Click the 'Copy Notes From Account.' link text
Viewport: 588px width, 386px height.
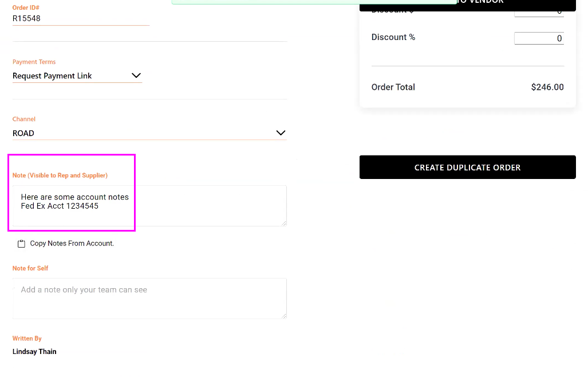(72, 244)
